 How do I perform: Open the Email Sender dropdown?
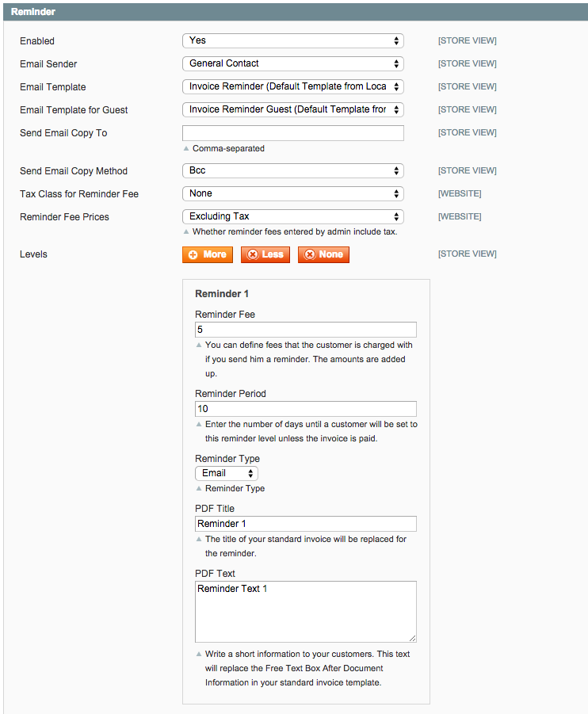click(x=292, y=63)
